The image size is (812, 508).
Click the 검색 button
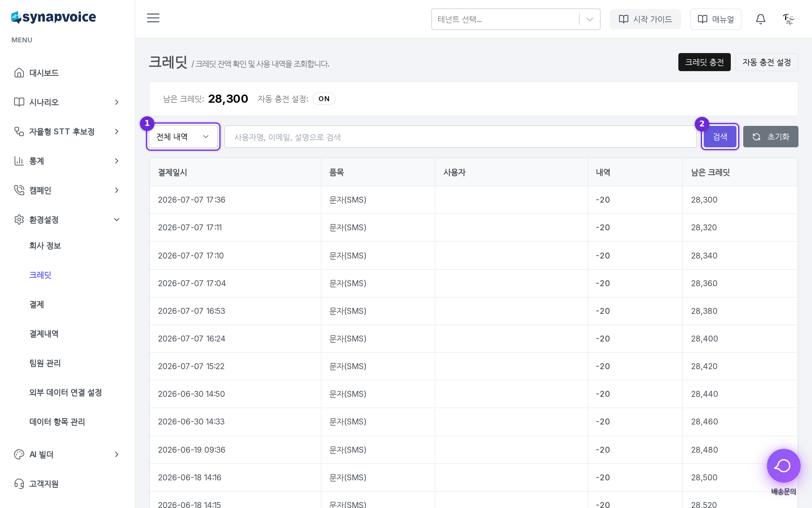point(720,137)
